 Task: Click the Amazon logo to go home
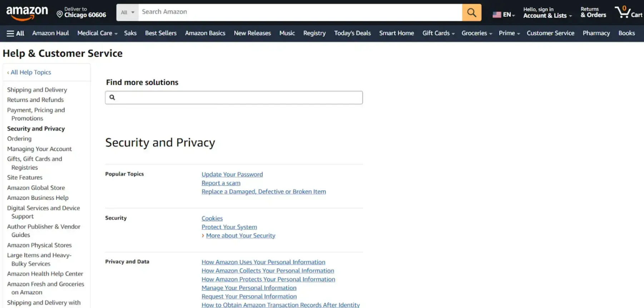coord(27,12)
